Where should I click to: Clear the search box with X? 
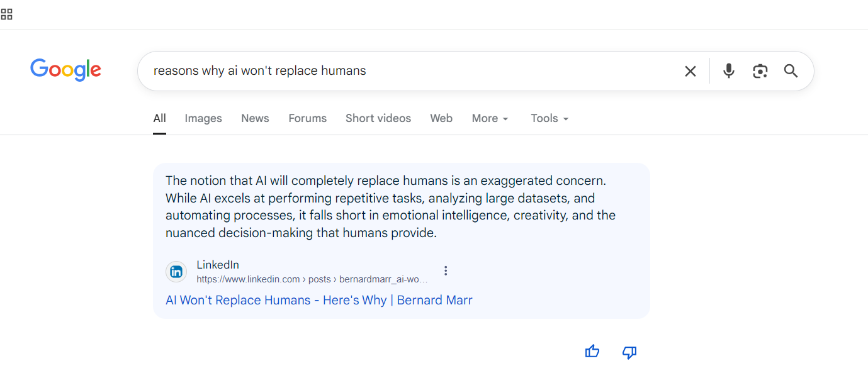[690, 71]
